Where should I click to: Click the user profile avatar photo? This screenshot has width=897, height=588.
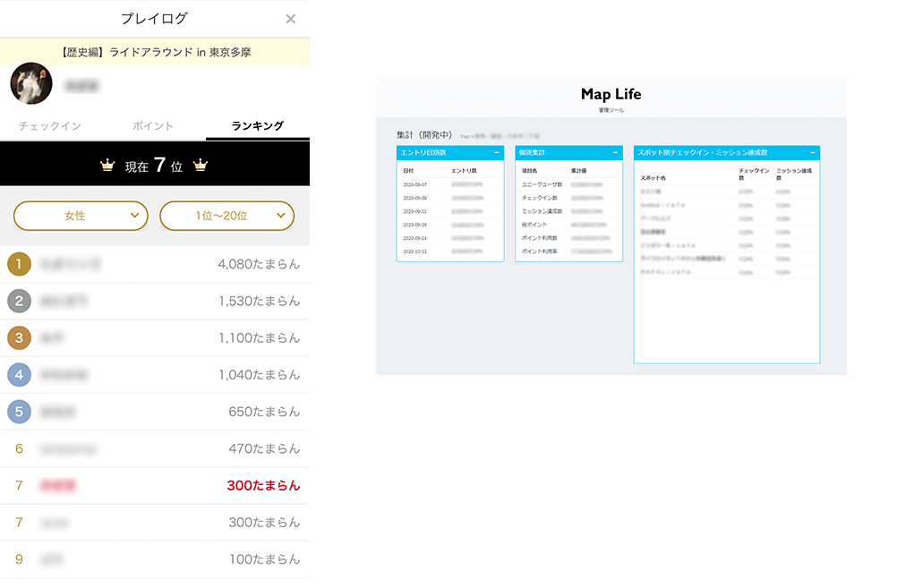coord(31,85)
